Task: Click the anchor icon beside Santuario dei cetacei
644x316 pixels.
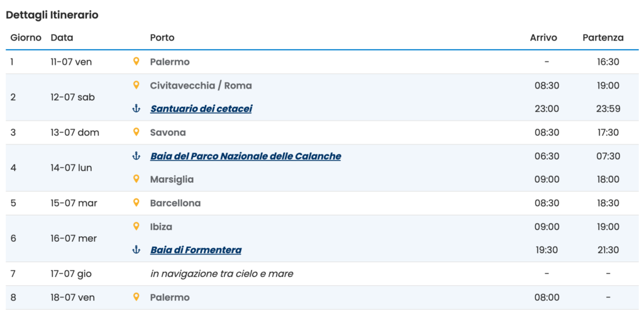Action: [x=136, y=109]
